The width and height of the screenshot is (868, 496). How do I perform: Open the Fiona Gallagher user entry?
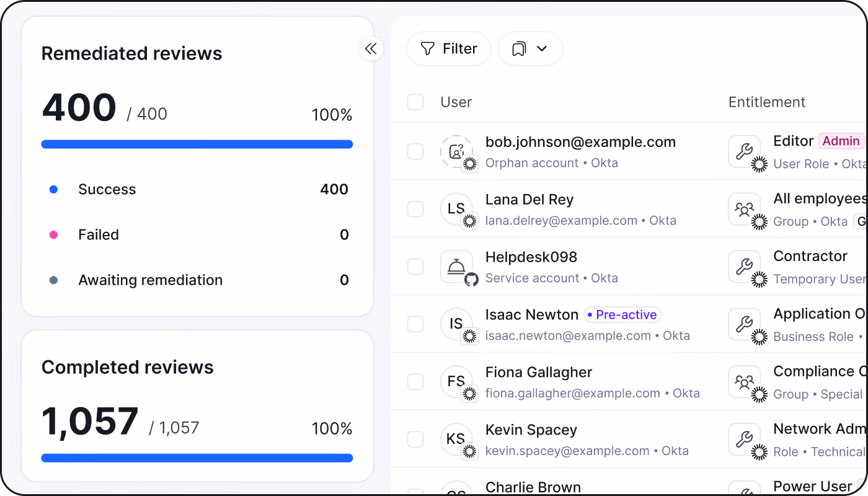pos(539,372)
